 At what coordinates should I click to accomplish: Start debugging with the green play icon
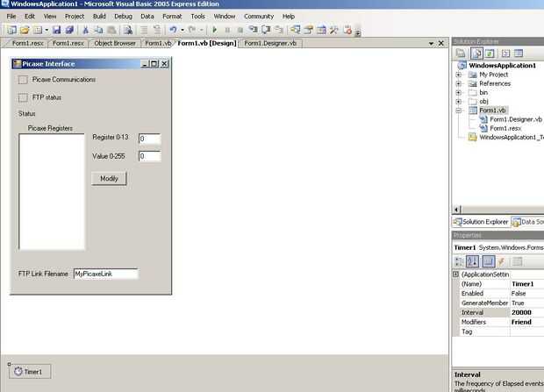pos(214,30)
